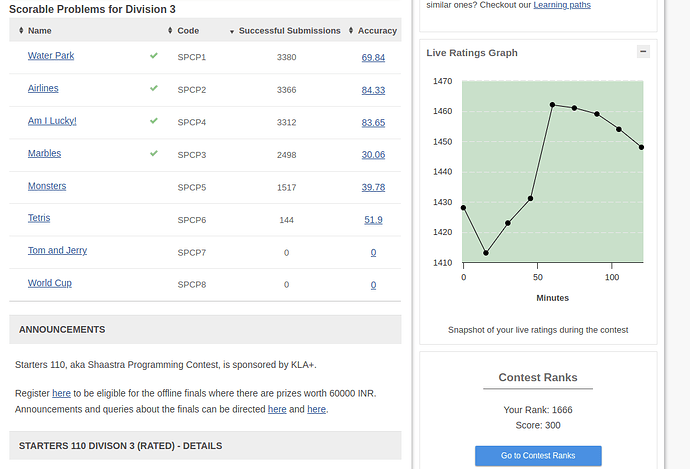The width and height of the screenshot is (690, 469).
Task: Click STARTERS 110 DIVISON 3 DETAILS header
Action: 205,446
